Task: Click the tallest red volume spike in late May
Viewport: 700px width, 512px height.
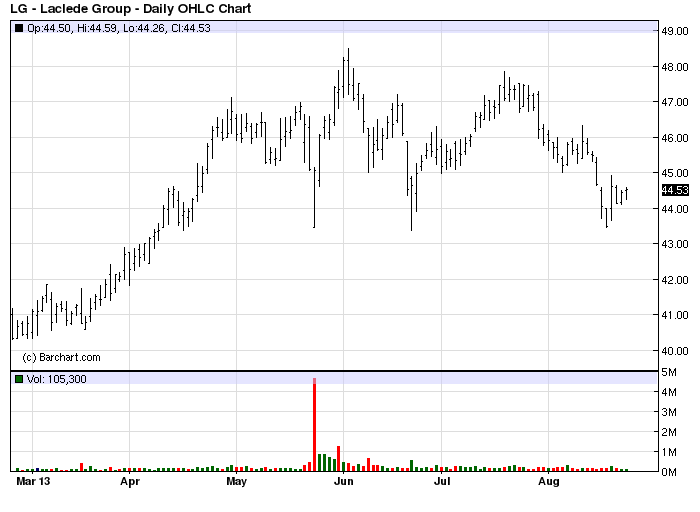Action: pos(315,425)
